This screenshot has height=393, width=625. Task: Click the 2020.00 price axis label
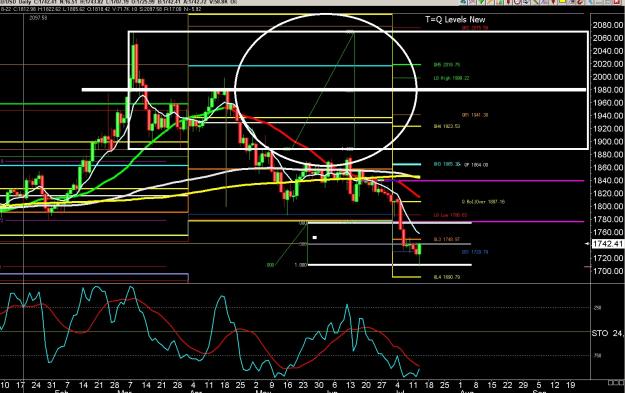click(608, 64)
